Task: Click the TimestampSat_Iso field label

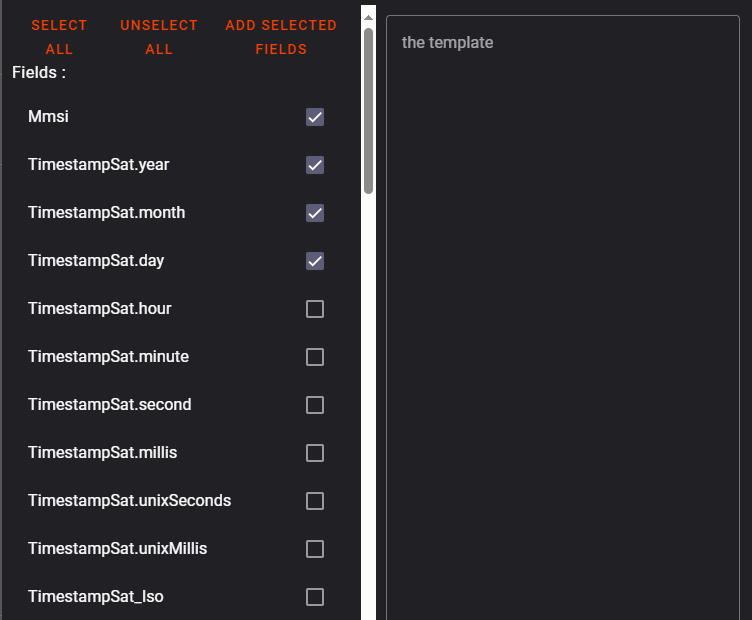Action: coord(95,597)
